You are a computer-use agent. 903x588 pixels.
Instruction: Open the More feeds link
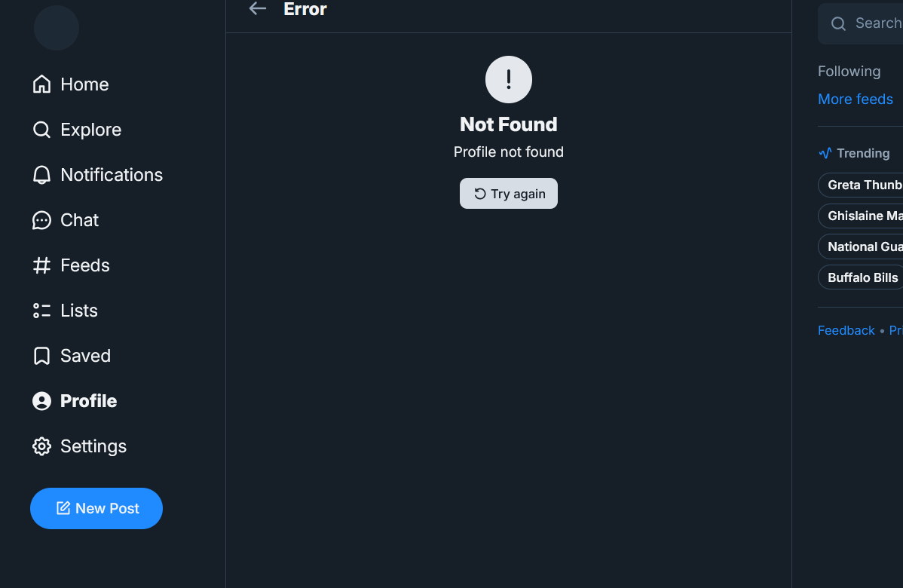pos(855,99)
